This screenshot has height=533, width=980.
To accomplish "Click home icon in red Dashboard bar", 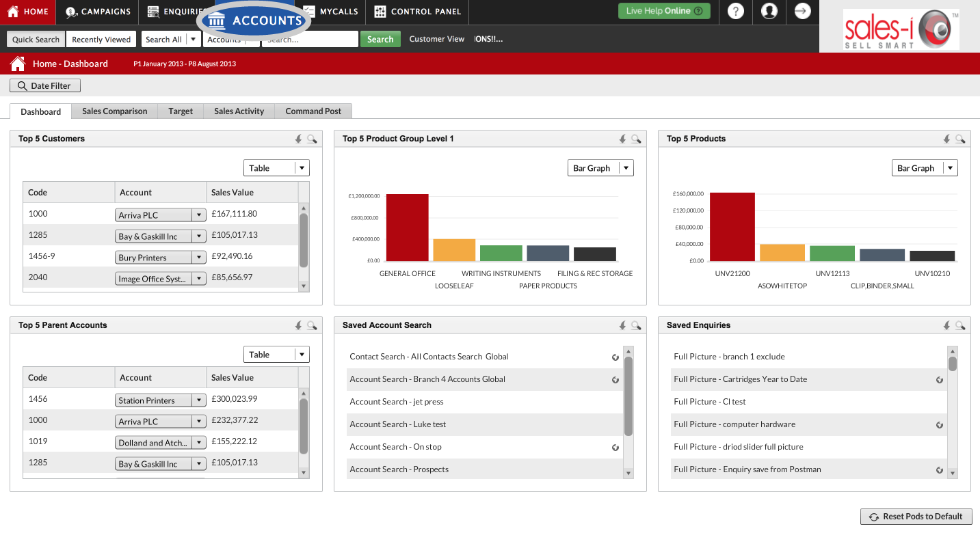I will (x=18, y=64).
